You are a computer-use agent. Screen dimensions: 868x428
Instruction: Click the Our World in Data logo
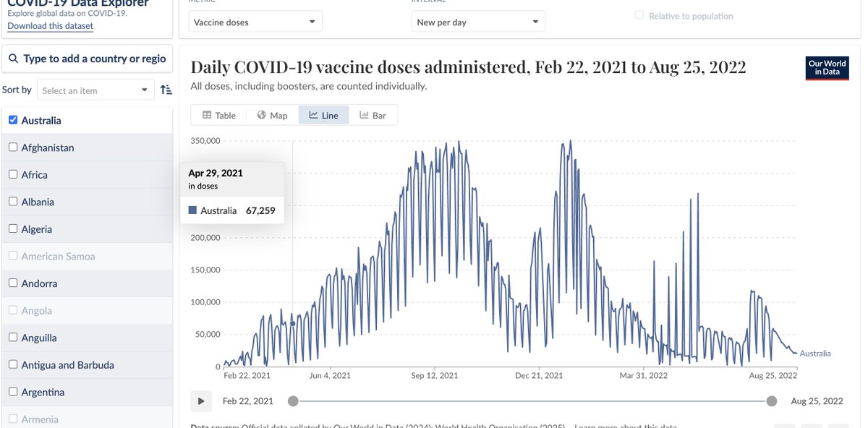click(x=827, y=68)
